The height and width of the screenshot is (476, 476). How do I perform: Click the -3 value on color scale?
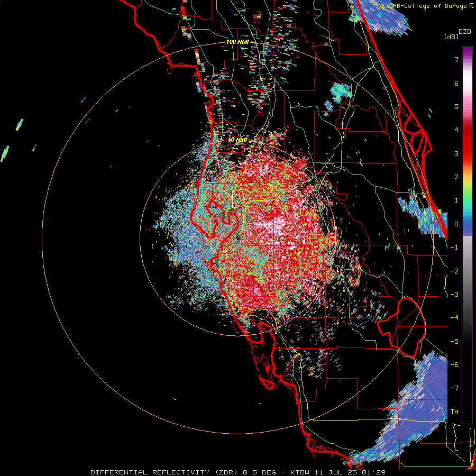(454, 295)
